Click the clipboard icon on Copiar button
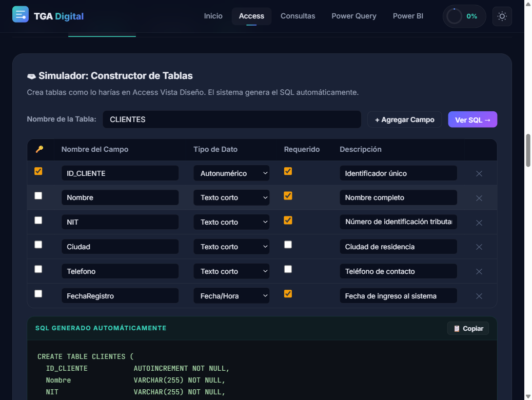Screen dimensions: 532x400 pyautogui.click(x=457, y=328)
